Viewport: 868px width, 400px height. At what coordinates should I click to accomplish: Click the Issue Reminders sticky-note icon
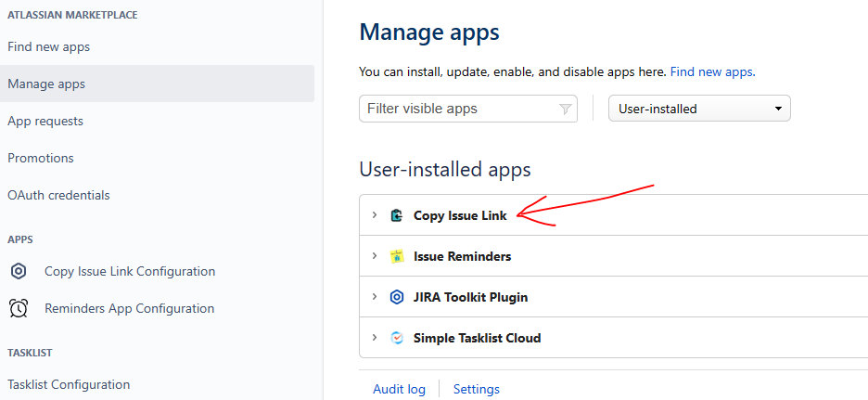tap(396, 256)
